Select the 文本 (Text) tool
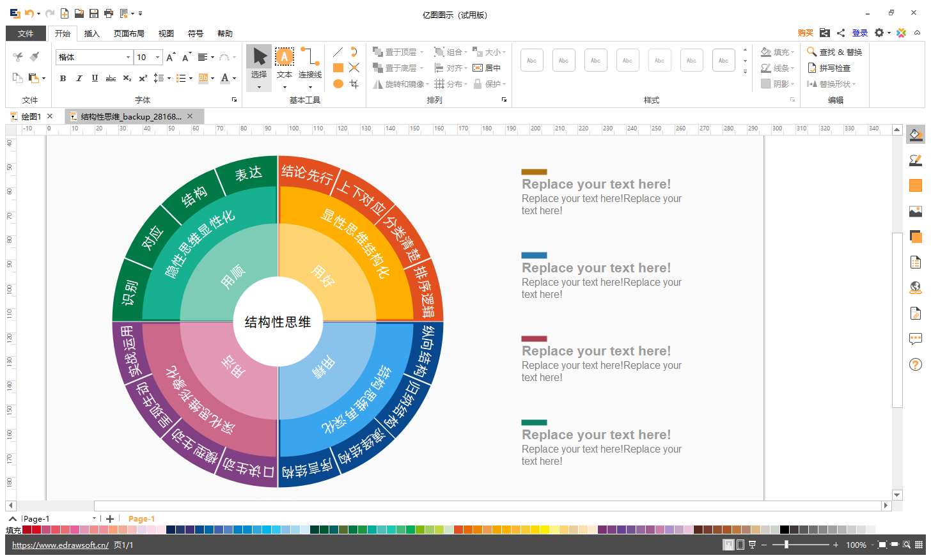 [x=285, y=64]
